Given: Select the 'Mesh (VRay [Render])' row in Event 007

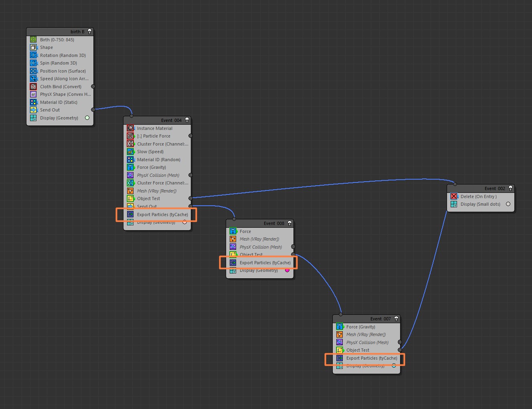Looking at the screenshot, I should [x=366, y=334].
